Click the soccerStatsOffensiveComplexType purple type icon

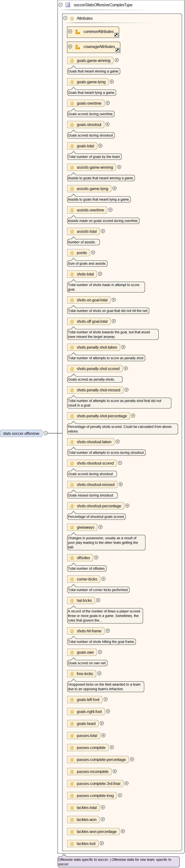(x=68, y=5)
